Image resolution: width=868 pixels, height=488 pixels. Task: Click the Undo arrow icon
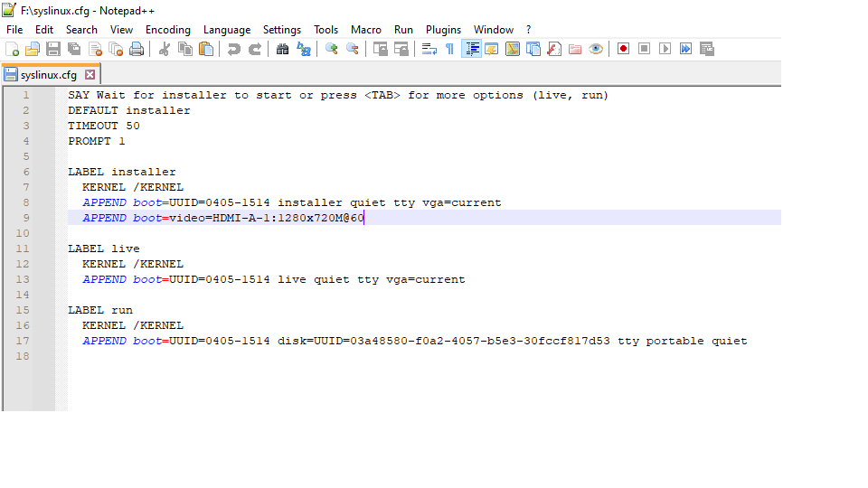click(234, 49)
